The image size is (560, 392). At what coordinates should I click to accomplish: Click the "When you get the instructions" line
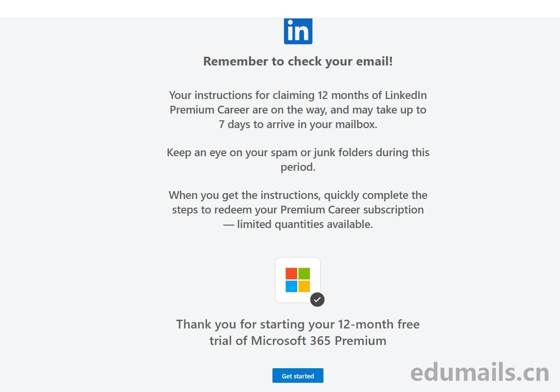[x=298, y=195]
